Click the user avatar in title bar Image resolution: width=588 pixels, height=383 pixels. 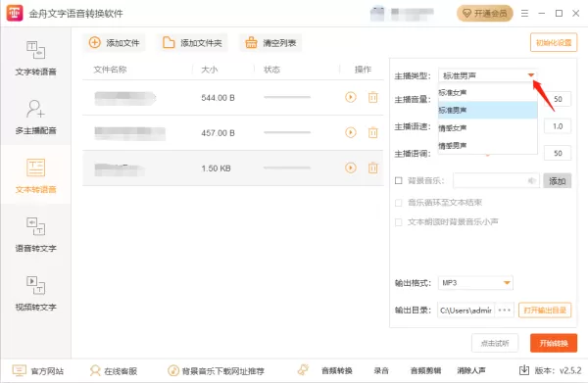(x=377, y=14)
